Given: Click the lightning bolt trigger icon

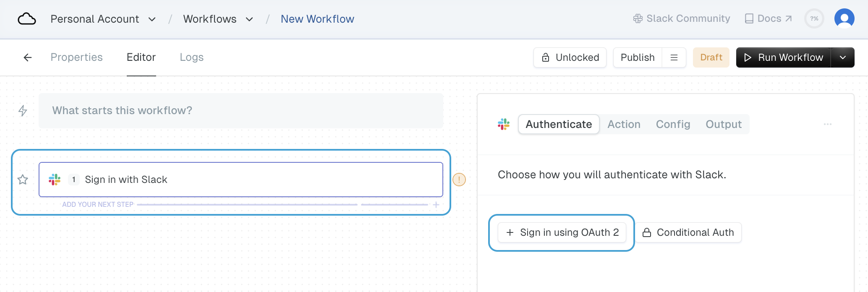Looking at the screenshot, I should [23, 111].
